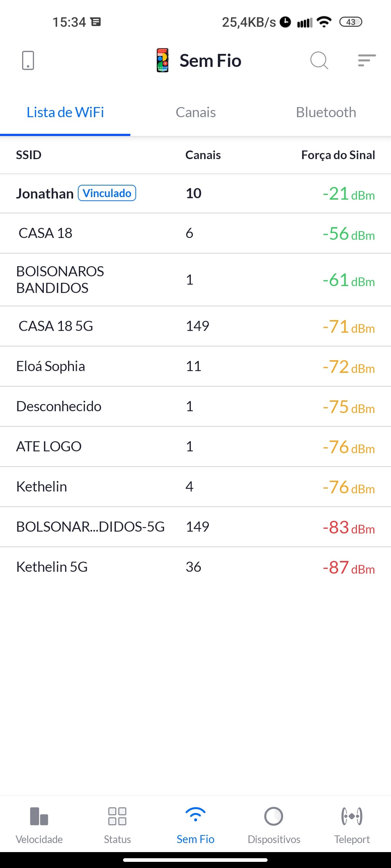Open the Jonathan network entry

coord(45,194)
